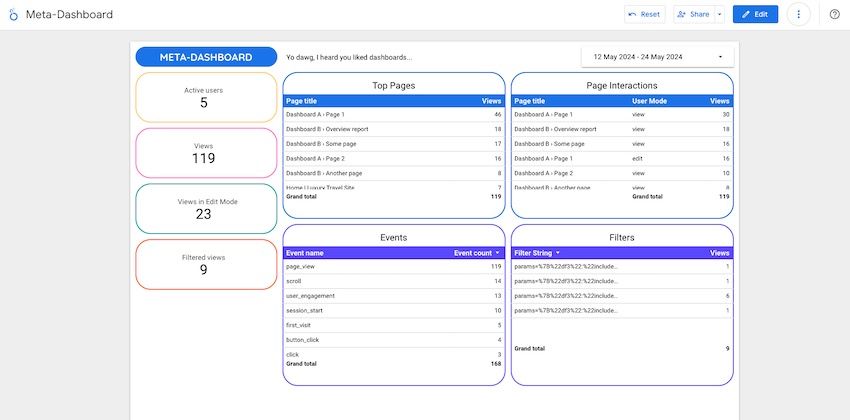850x420 pixels.
Task: Click the click event row
Action: [x=394, y=354]
